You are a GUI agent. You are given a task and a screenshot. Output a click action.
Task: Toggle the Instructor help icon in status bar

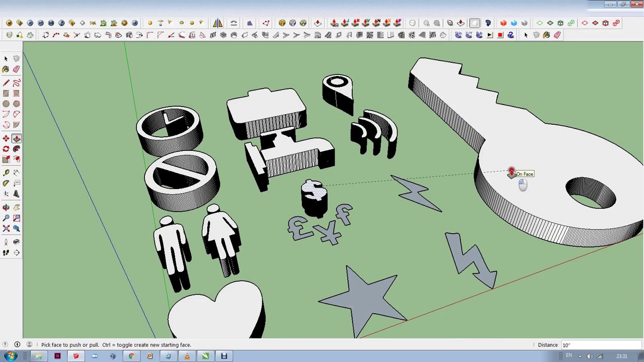(x=17, y=345)
